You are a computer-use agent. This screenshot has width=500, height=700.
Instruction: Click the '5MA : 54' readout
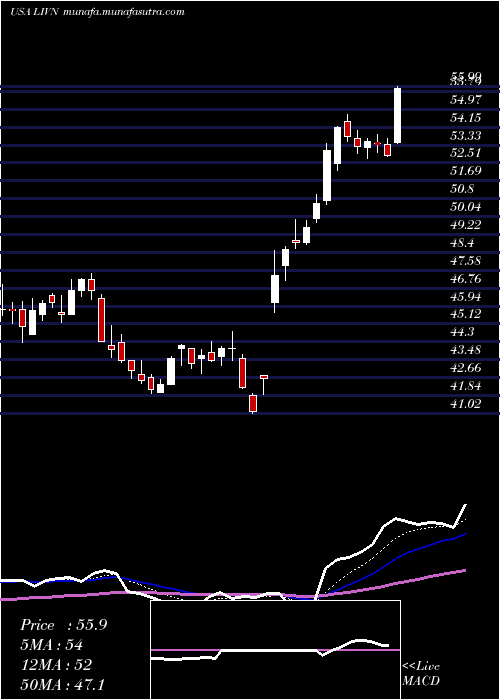point(52,645)
